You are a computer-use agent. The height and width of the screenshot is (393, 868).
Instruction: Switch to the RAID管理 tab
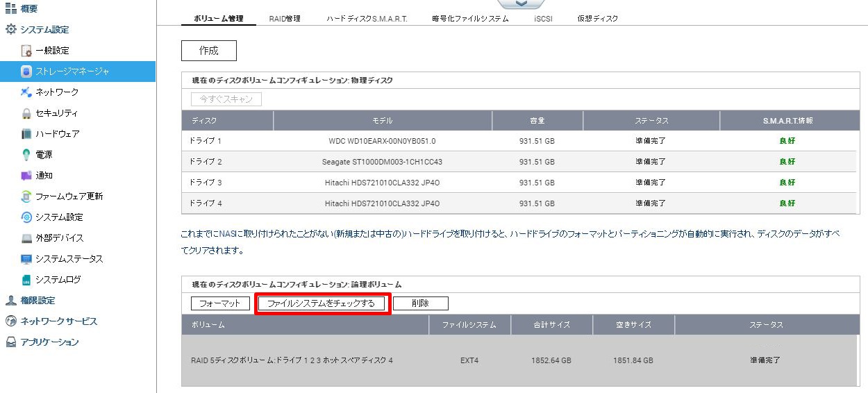[x=285, y=19]
